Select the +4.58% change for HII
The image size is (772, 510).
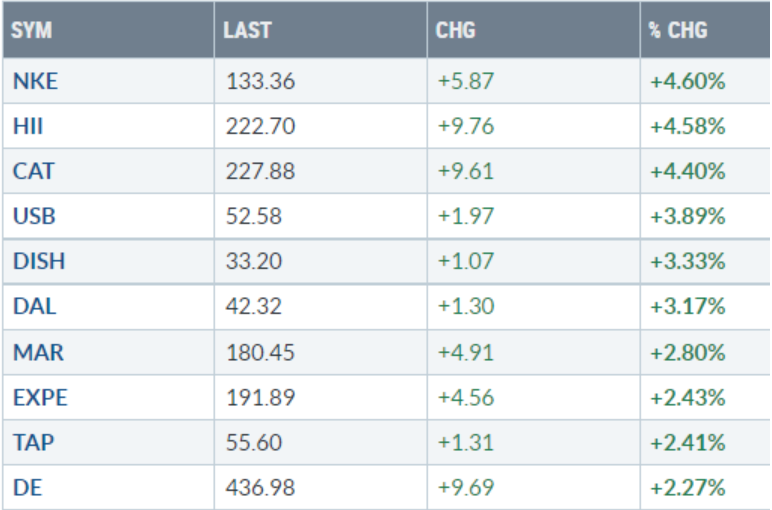pos(687,127)
